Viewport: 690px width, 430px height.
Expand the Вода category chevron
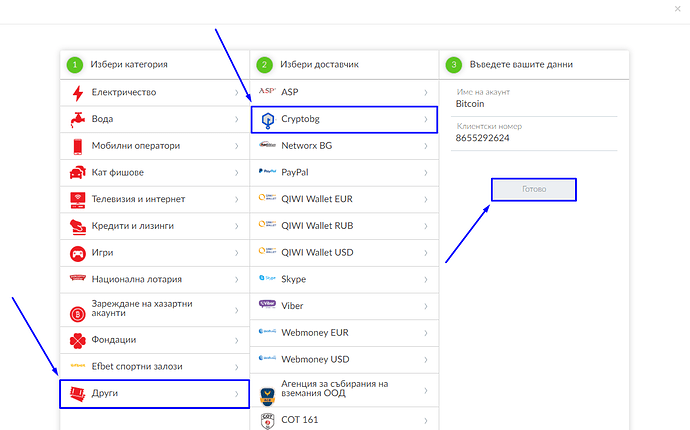(x=237, y=119)
